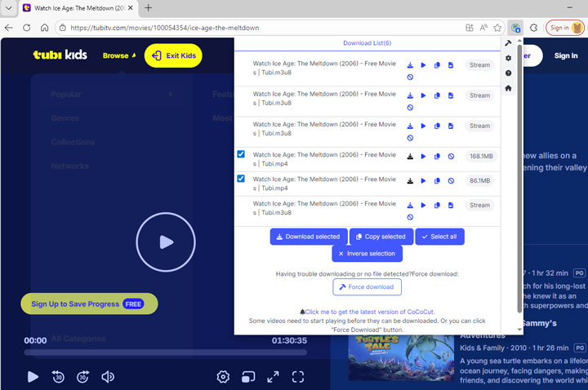588x390 pixels.
Task: Add page to favorites with star icon
Action: [x=497, y=28]
